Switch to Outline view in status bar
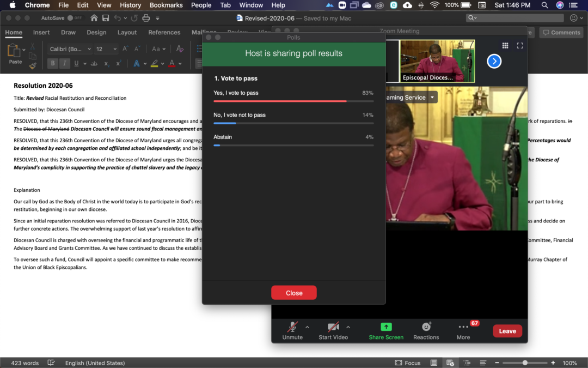This screenshot has height=368, width=588. click(x=467, y=363)
